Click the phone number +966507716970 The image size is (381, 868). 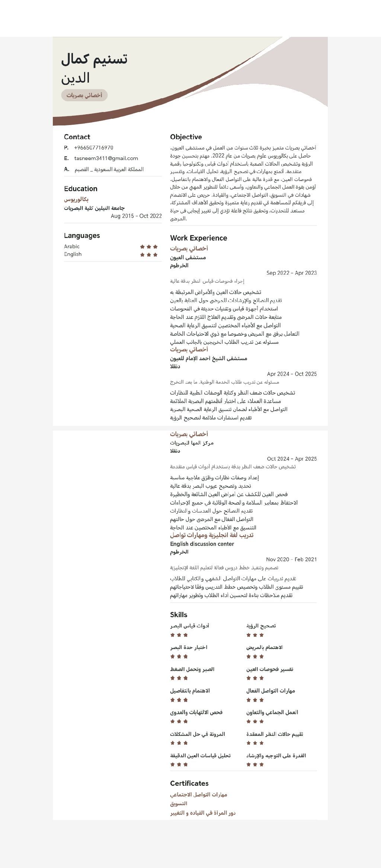click(94, 148)
